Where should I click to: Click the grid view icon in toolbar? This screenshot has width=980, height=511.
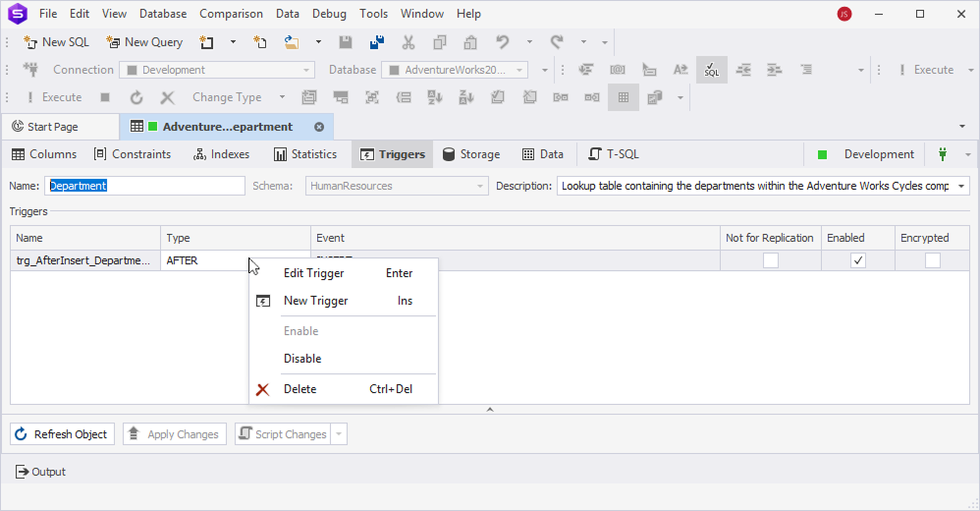point(624,97)
